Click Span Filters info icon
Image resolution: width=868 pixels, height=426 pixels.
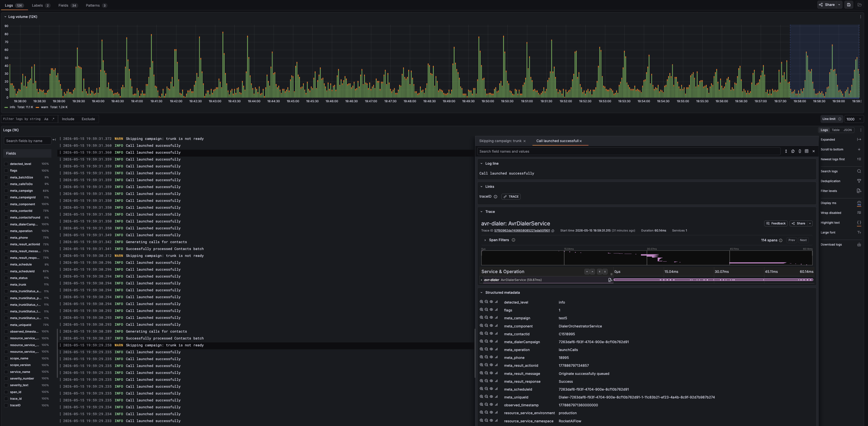click(513, 240)
